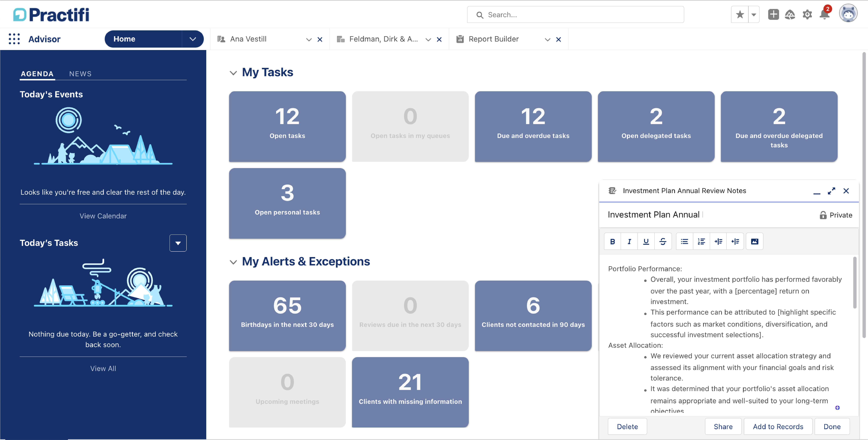
Task: Open Birthdays in the next 30 days tile
Action: [x=287, y=316]
